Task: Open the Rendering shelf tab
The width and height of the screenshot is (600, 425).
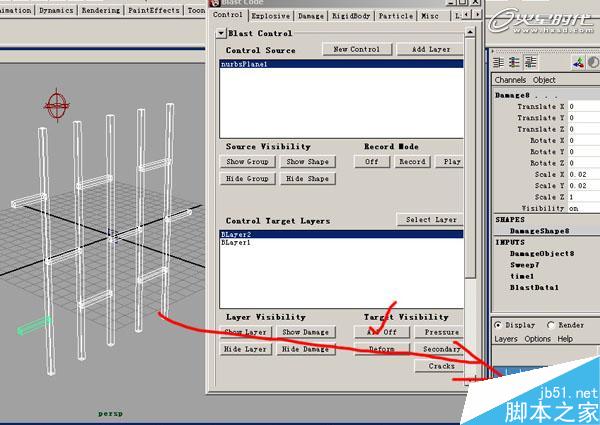Action: 101,10
